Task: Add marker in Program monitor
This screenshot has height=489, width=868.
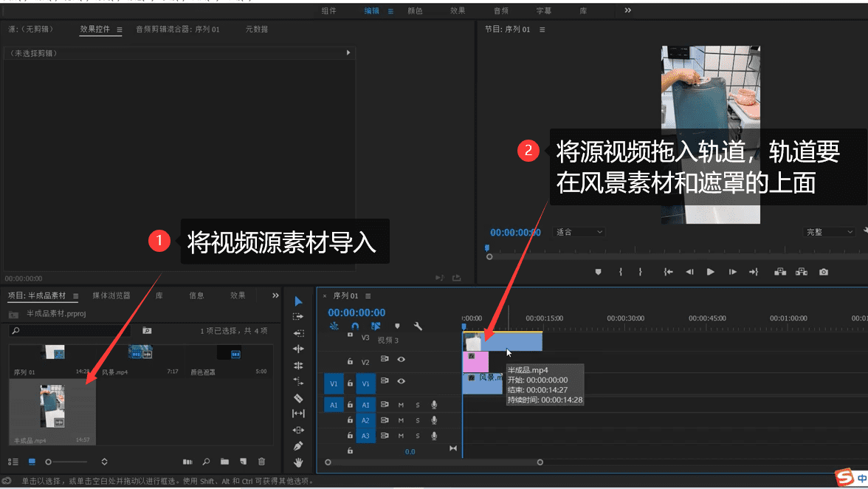Action: pyautogui.click(x=598, y=272)
